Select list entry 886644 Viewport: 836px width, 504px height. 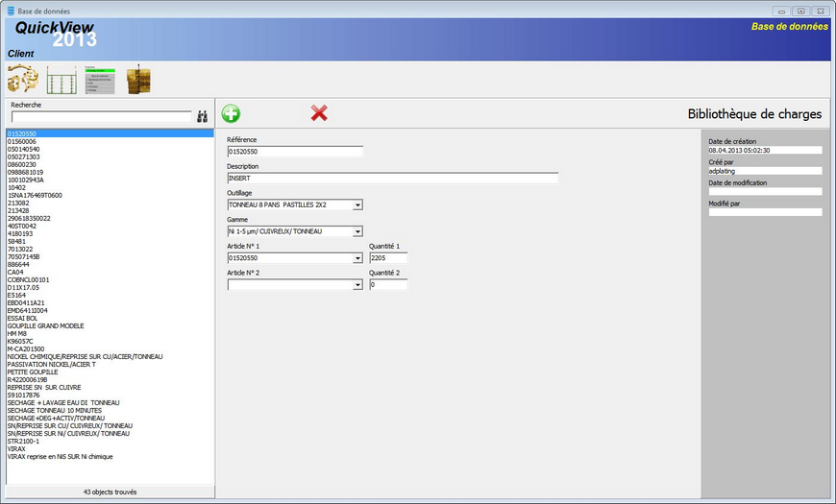coord(110,265)
